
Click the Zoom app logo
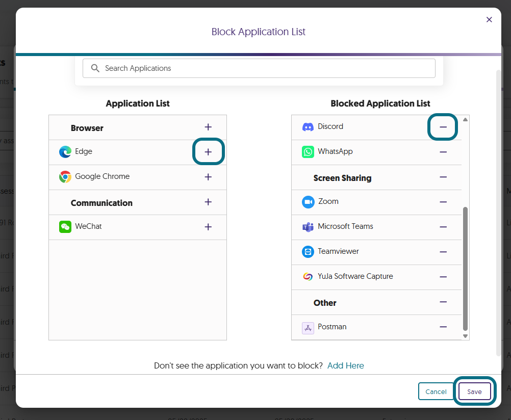click(308, 202)
